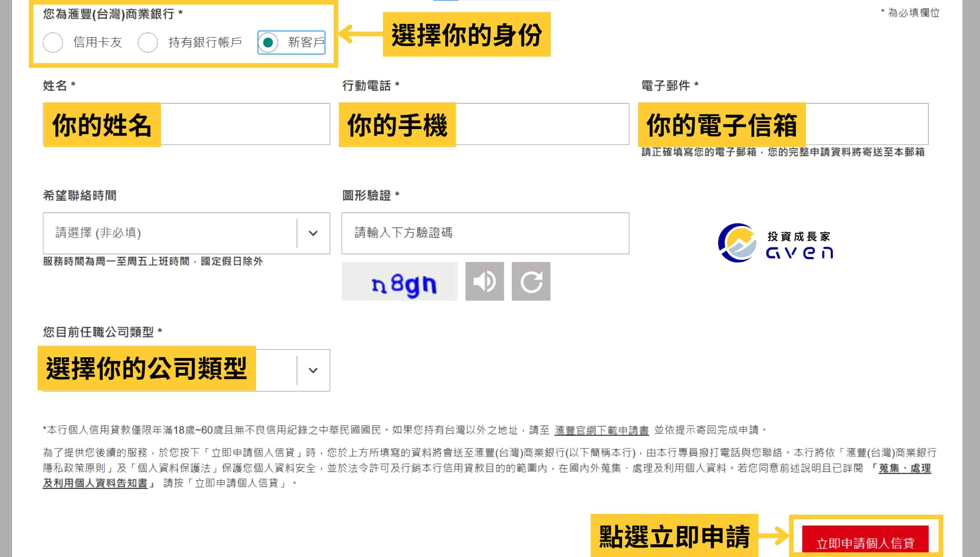Open the 滙豐官網下載申請書 link

[602, 430]
